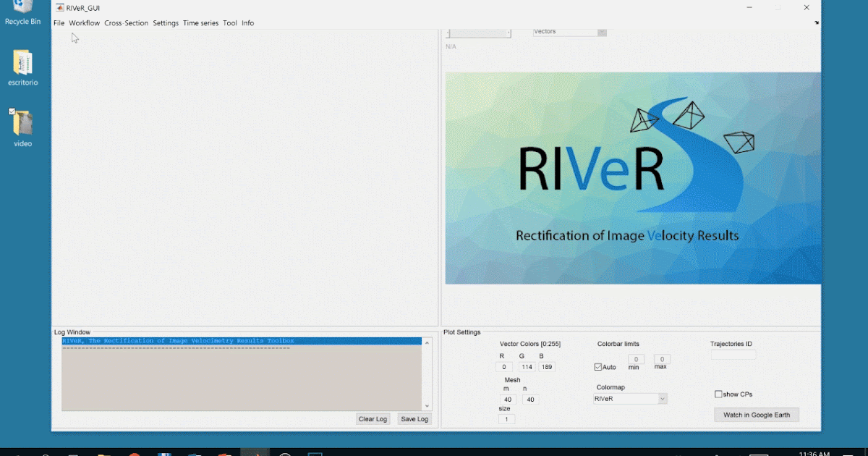Click the right arrow of the frame selector
This screenshot has height=456, width=868.
[x=509, y=32]
